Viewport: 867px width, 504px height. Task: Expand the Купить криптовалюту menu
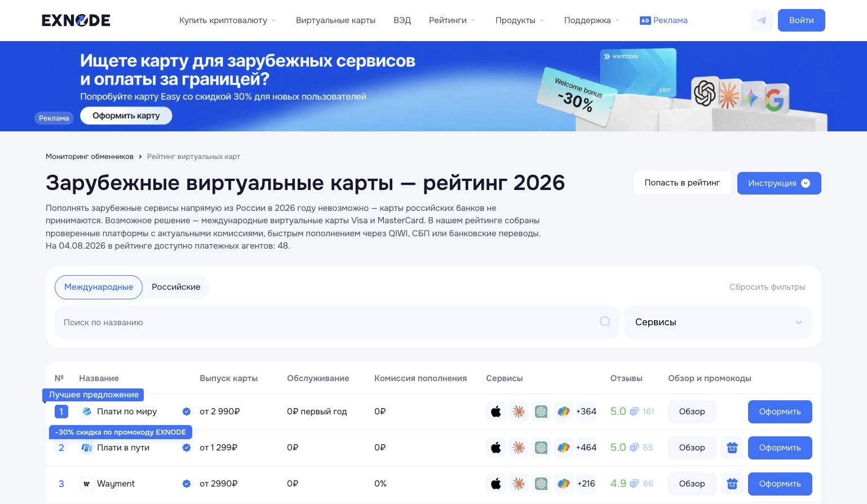click(228, 20)
